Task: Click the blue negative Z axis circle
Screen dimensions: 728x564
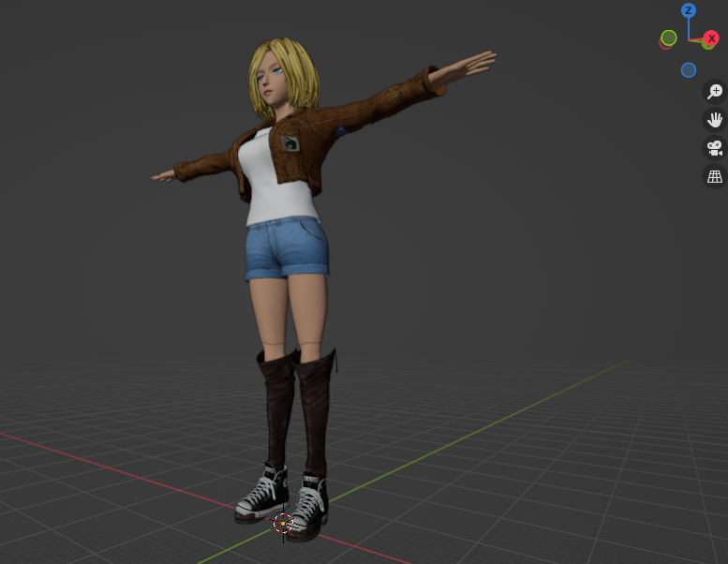Action: coord(689,70)
